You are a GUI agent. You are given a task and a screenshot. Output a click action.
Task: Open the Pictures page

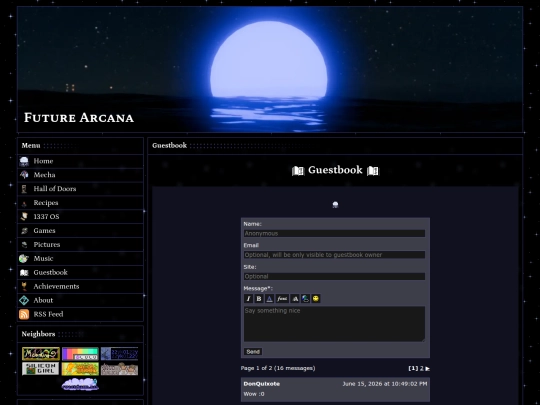click(x=47, y=245)
